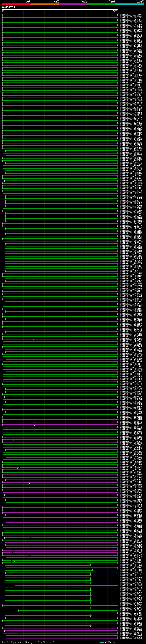The width and height of the screenshot is (146, 644).
Task: Select the UniRef100_A5CP32 label
Action: (x=131, y=535)
